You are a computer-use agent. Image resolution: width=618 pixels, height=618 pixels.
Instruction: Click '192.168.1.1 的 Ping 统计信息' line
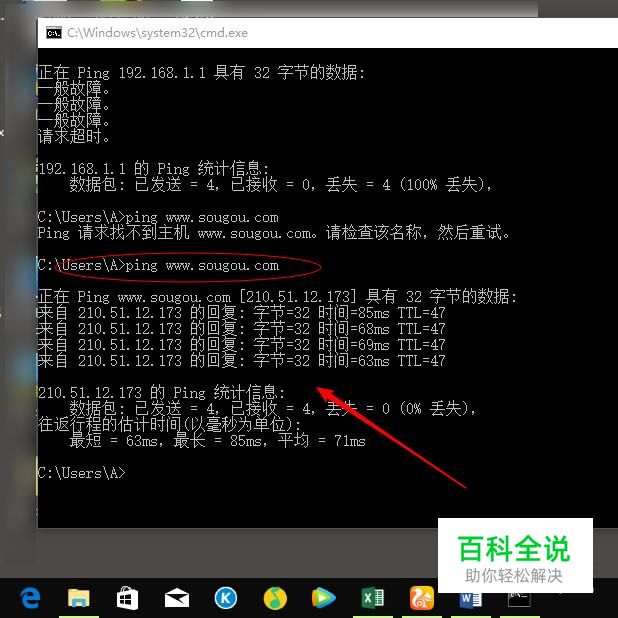click(154, 169)
